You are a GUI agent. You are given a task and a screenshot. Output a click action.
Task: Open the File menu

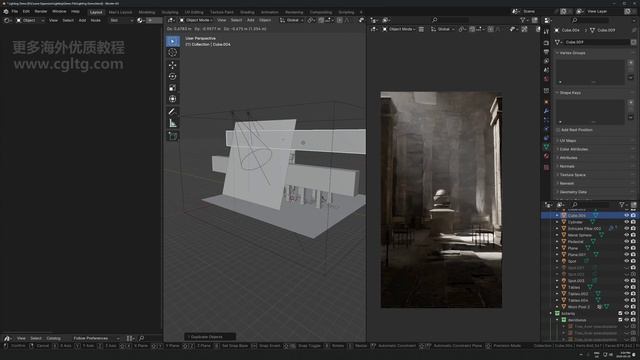point(15,11)
